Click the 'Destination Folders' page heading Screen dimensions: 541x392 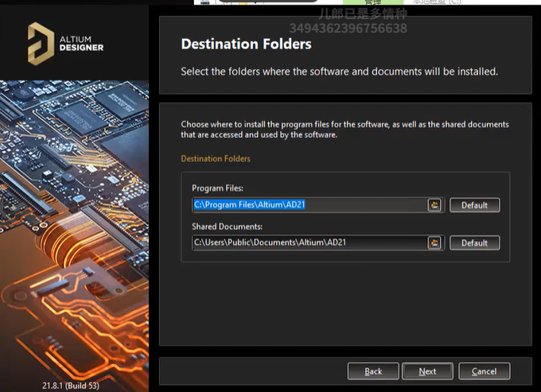pyautogui.click(x=247, y=45)
